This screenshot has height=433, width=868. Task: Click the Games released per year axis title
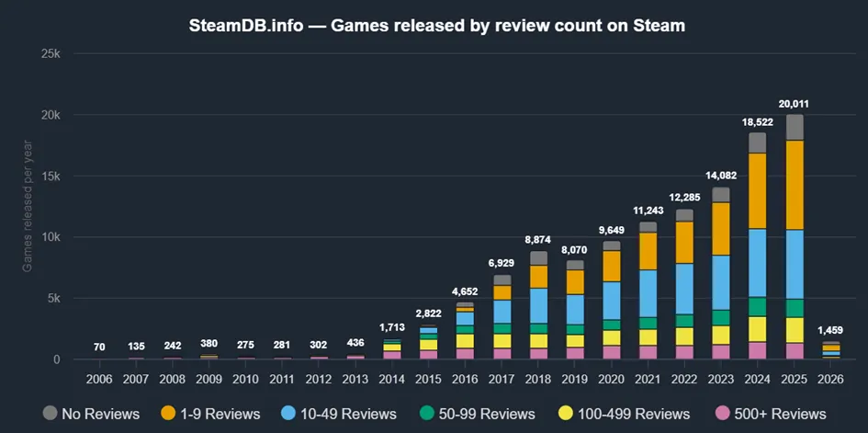28,206
